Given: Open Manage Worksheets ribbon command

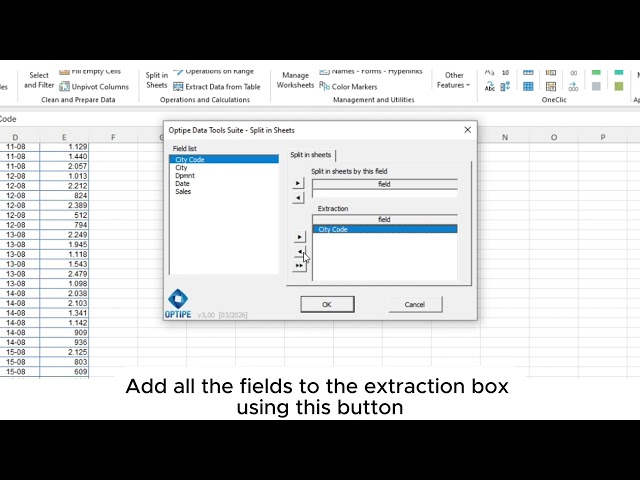Looking at the screenshot, I should (295, 80).
